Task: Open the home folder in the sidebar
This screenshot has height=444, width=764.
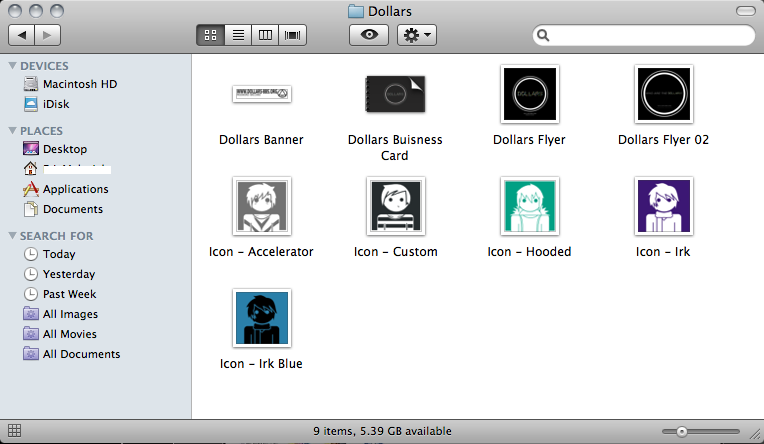Action: (67, 169)
